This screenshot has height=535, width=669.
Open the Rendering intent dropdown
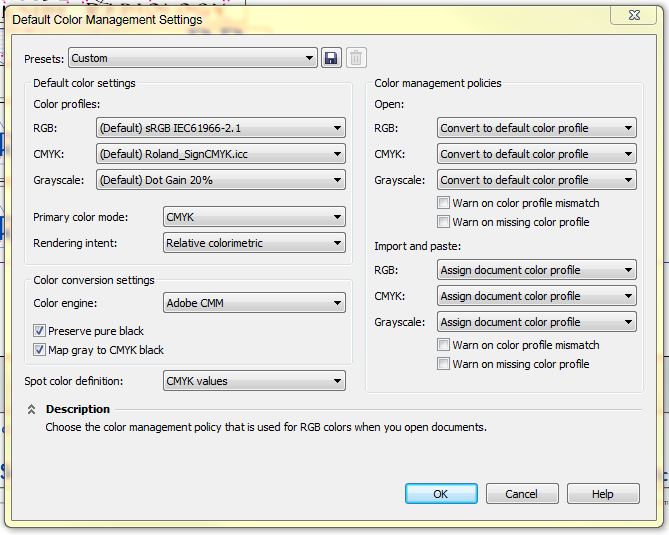click(254, 243)
